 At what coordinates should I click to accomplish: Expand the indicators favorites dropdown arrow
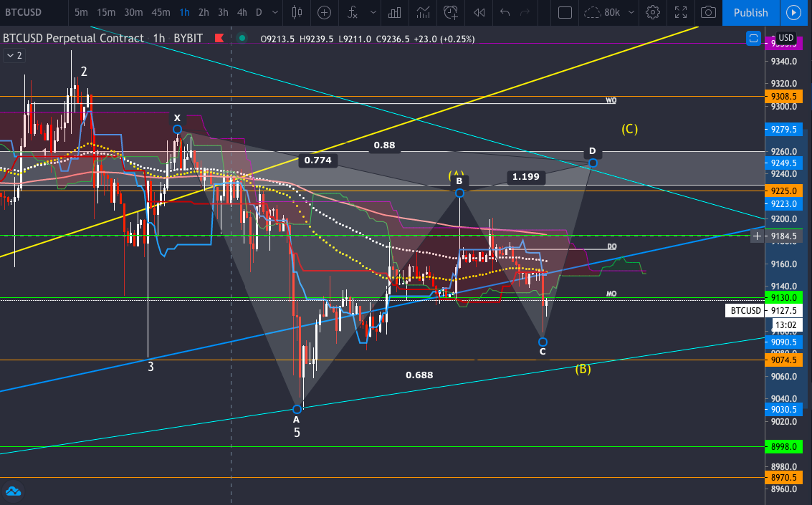(373, 12)
